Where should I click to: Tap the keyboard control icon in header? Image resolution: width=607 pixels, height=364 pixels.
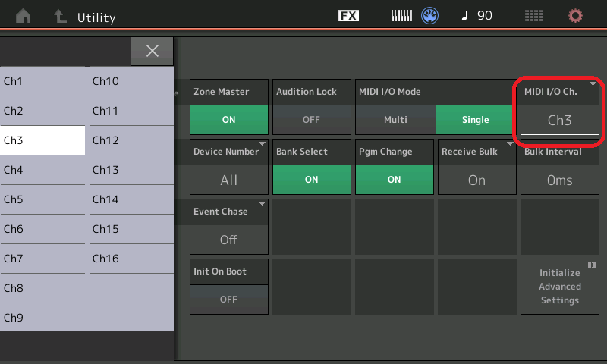pyautogui.click(x=401, y=16)
